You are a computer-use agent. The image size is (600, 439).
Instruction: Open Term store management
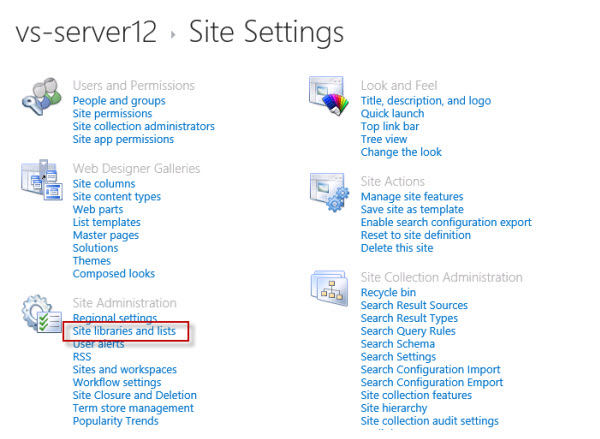pos(133,408)
